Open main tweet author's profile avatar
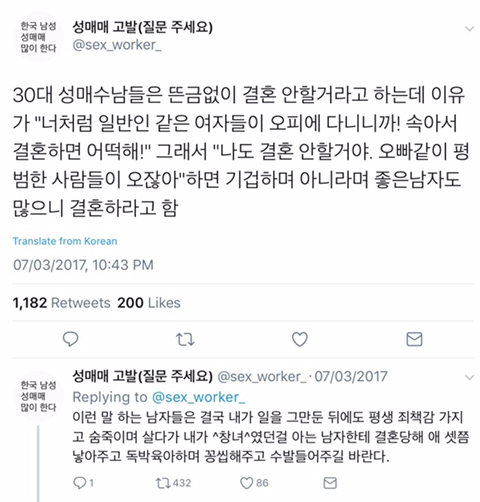This screenshot has height=502, width=480. (38, 37)
